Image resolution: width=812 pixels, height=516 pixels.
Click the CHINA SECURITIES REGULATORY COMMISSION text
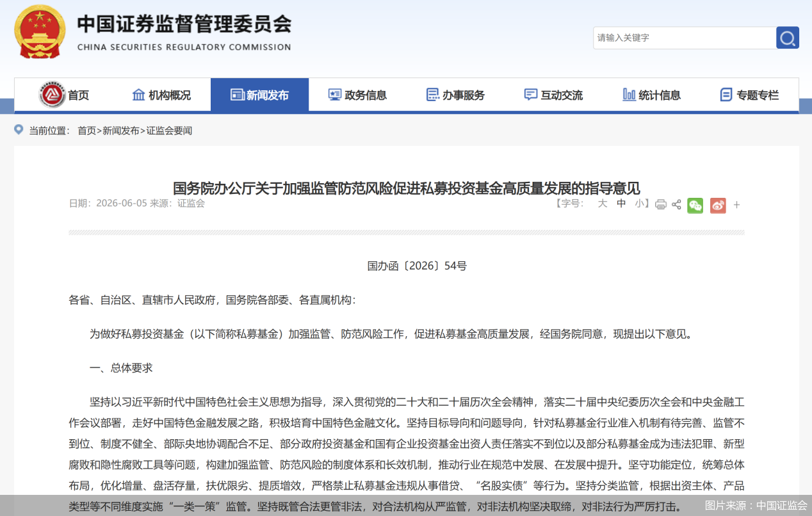[184, 47]
